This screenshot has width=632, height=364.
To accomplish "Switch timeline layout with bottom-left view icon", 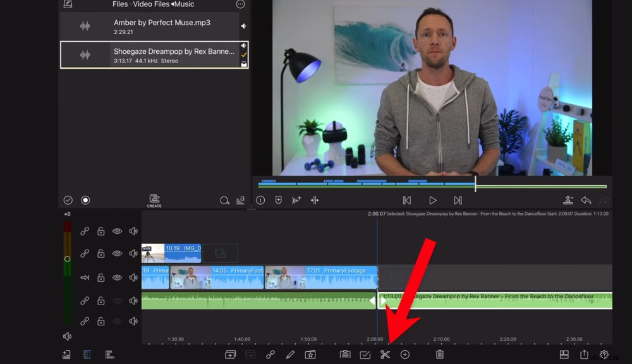I will [87, 355].
